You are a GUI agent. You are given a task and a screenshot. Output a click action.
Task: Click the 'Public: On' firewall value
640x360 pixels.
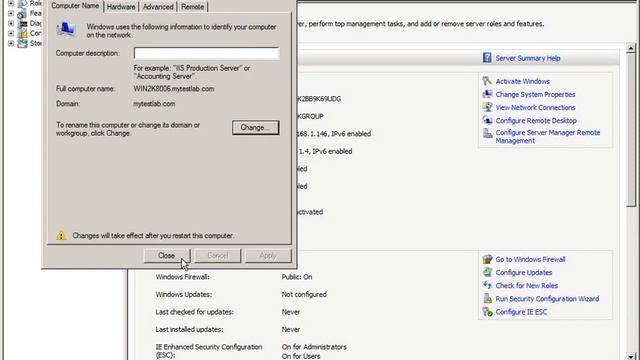(x=297, y=277)
